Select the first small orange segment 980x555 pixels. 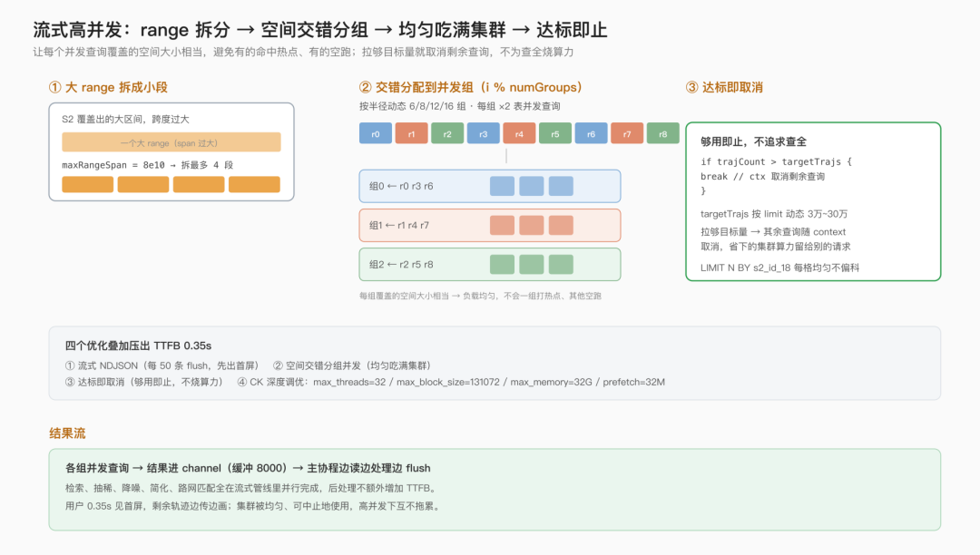click(87, 184)
